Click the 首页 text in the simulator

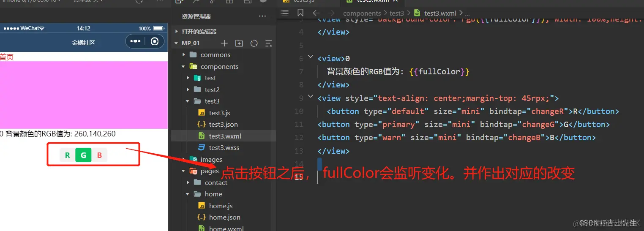7,57
